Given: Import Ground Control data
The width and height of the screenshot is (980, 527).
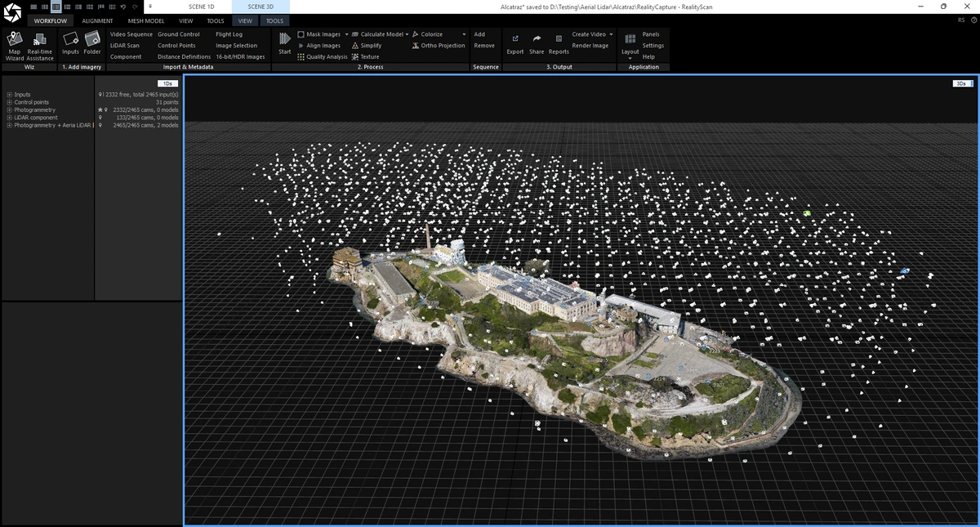Looking at the screenshot, I should [179, 34].
